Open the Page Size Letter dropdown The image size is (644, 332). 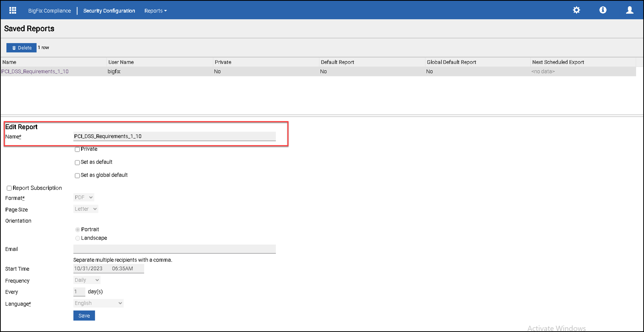click(x=86, y=209)
